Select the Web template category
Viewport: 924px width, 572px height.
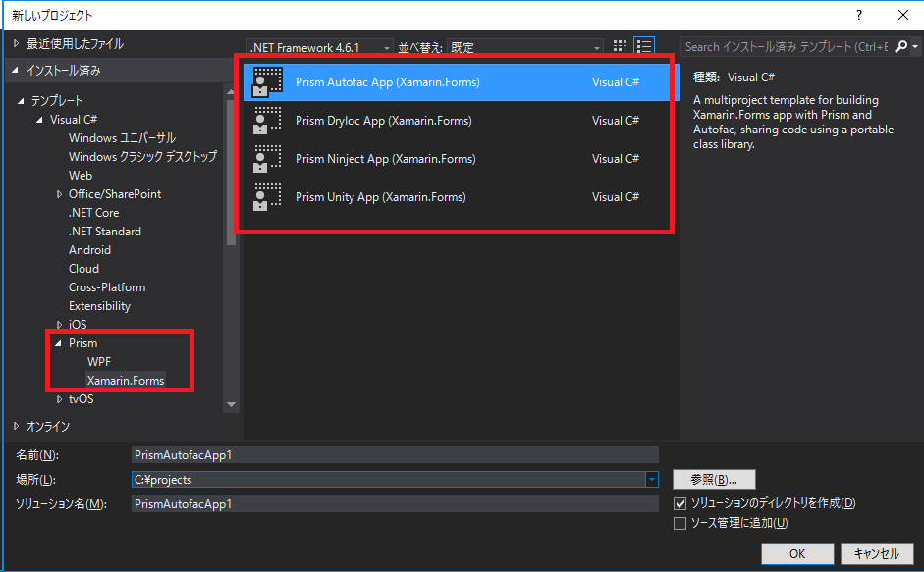click(81, 176)
